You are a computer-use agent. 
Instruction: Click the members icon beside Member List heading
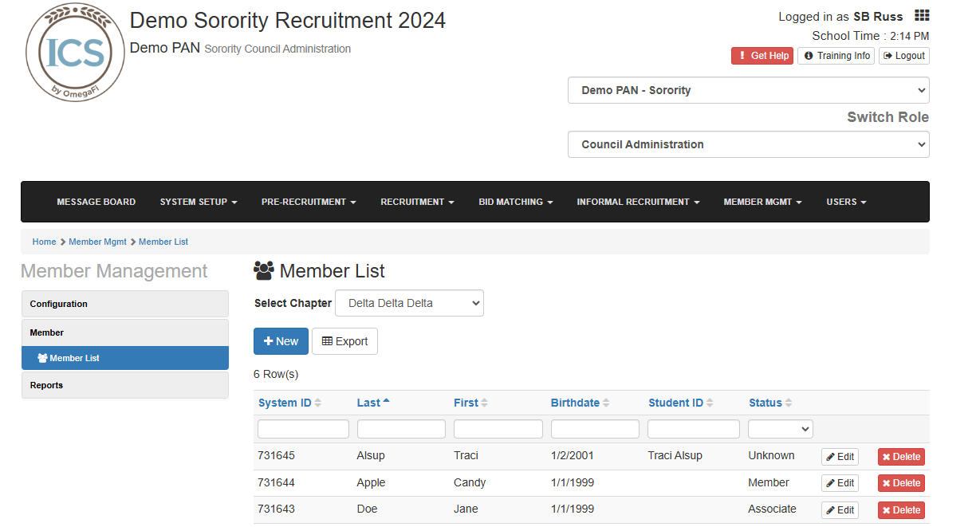tap(263, 271)
